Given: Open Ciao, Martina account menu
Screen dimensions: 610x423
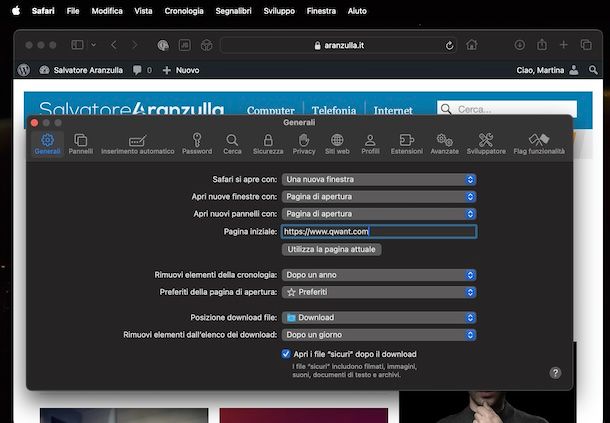Looking at the screenshot, I should tap(547, 70).
